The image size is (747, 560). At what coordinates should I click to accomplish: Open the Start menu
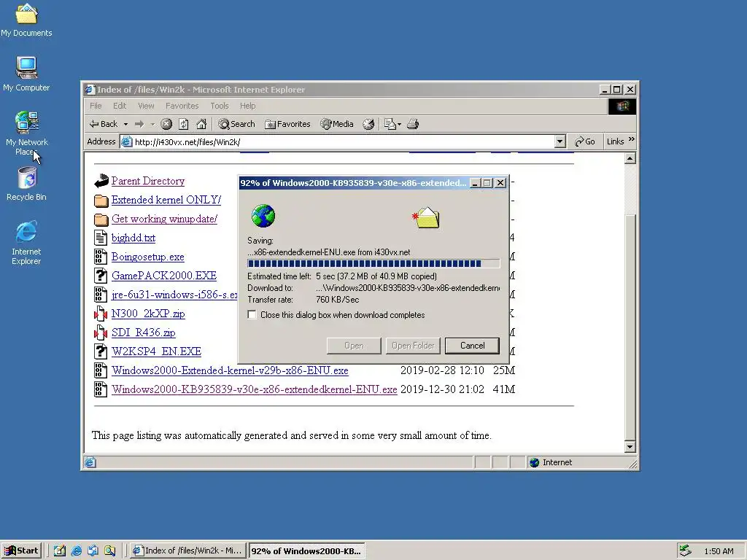(21, 551)
